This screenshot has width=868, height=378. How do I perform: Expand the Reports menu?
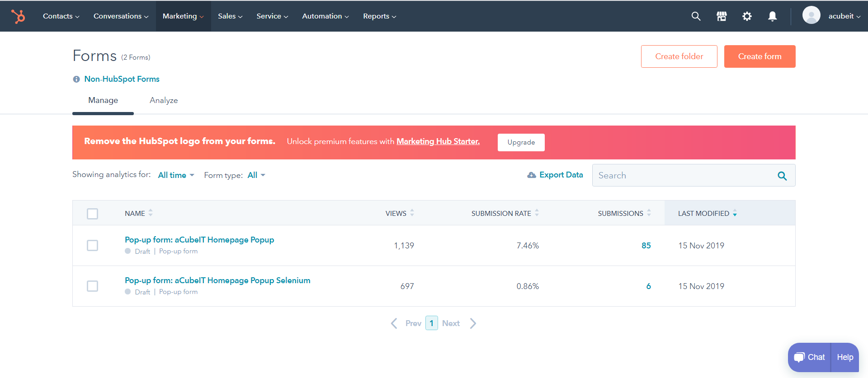coord(380,16)
